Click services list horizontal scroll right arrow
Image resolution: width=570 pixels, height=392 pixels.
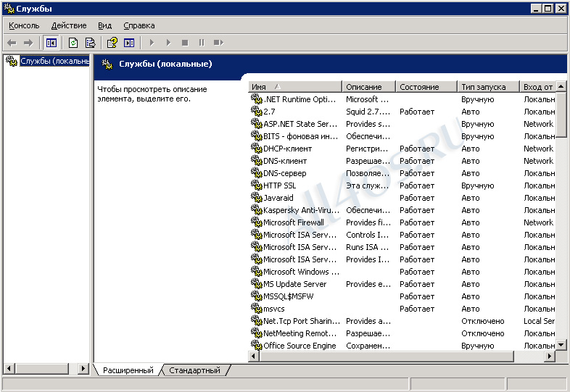(550, 356)
